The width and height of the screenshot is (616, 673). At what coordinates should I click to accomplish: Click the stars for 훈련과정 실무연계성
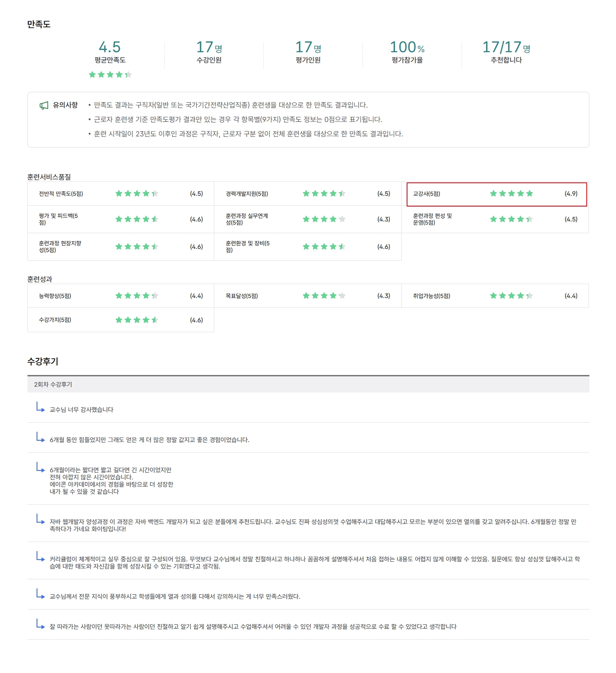click(x=324, y=219)
